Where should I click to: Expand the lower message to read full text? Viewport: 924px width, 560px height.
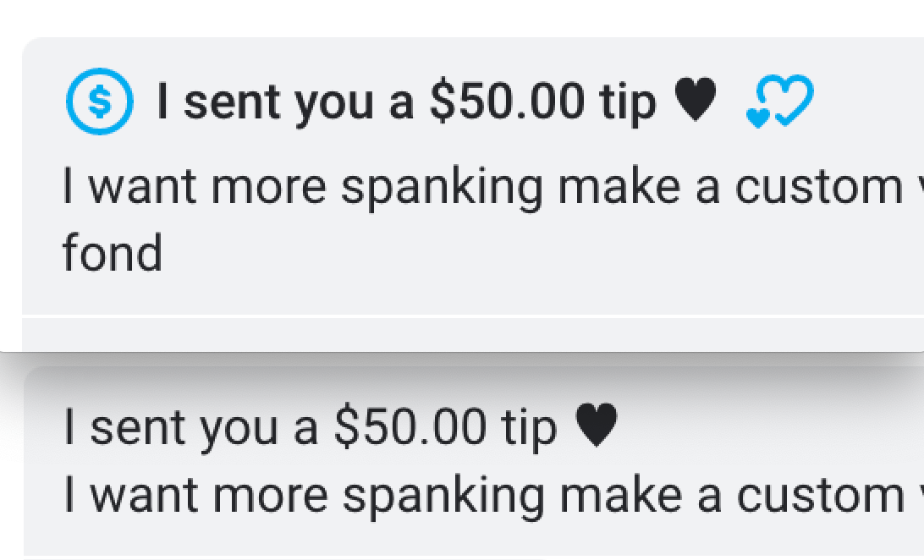[x=423, y=491]
